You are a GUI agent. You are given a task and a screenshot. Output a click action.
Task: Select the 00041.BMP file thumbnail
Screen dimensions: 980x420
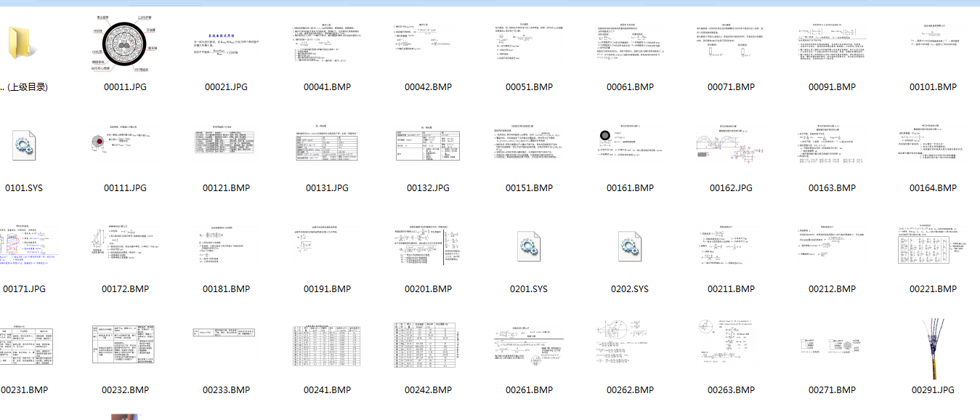pos(327,44)
